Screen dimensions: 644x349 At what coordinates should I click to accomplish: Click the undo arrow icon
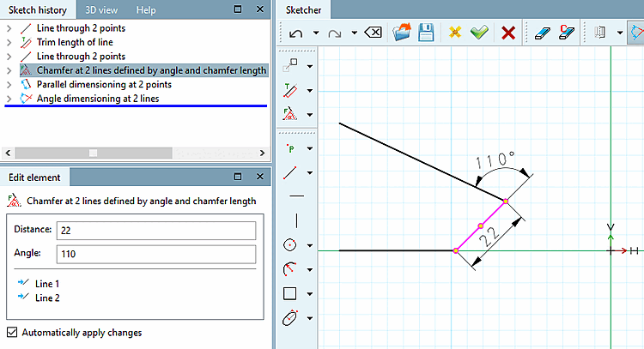click(x=295, y=33)
